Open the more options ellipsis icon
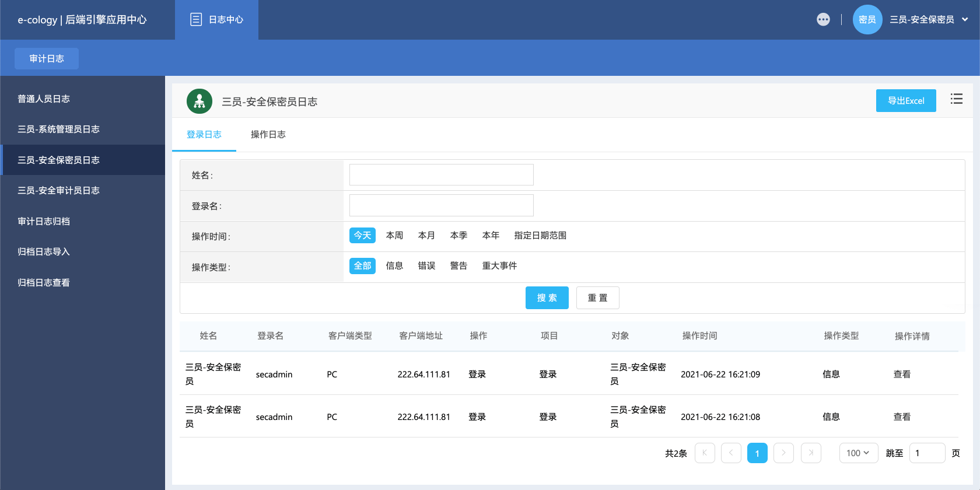980x490 pixels. tap(823, 19)
